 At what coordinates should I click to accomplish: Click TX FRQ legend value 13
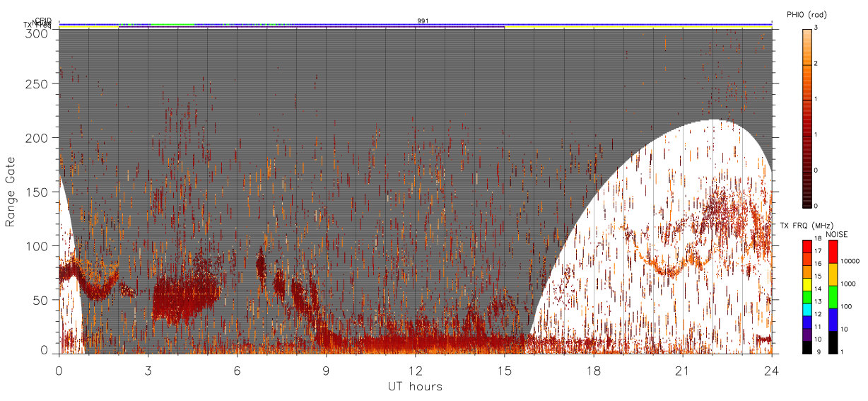818,301
